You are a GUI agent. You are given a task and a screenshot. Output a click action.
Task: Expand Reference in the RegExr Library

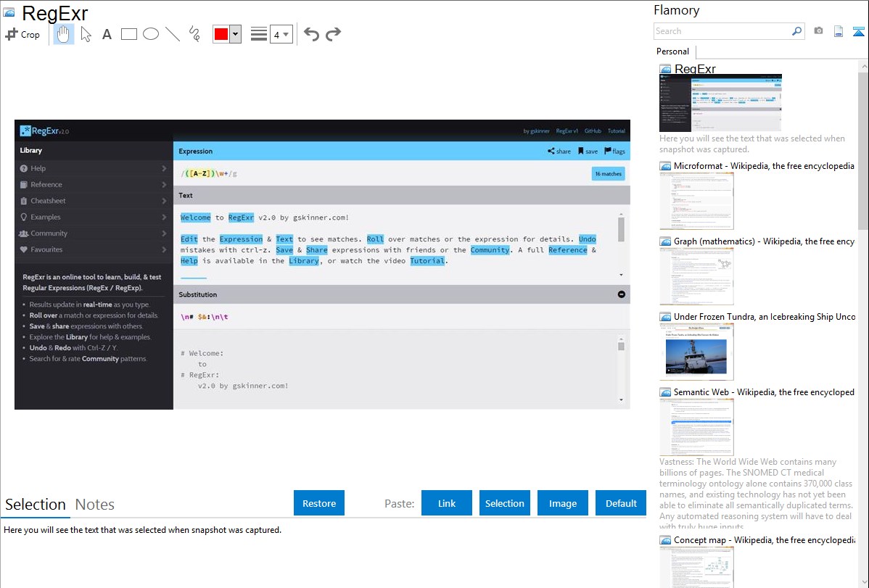pyautogui.click(x=93, y=185)
